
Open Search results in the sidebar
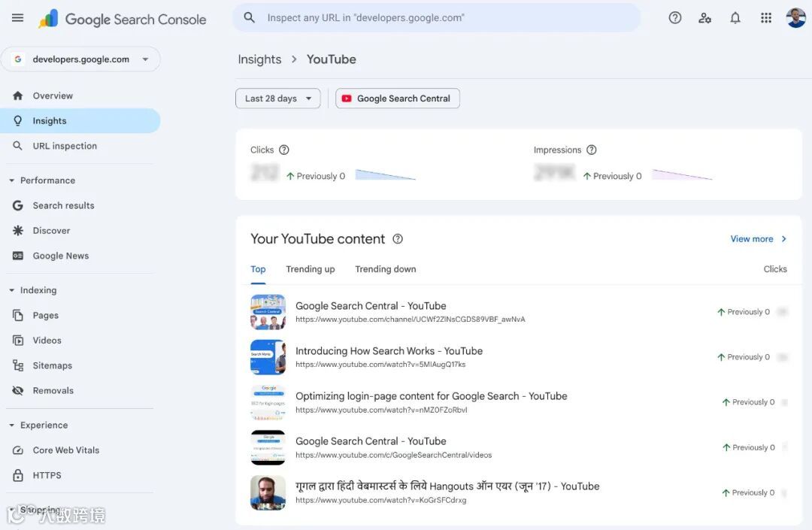click(80, 205)
